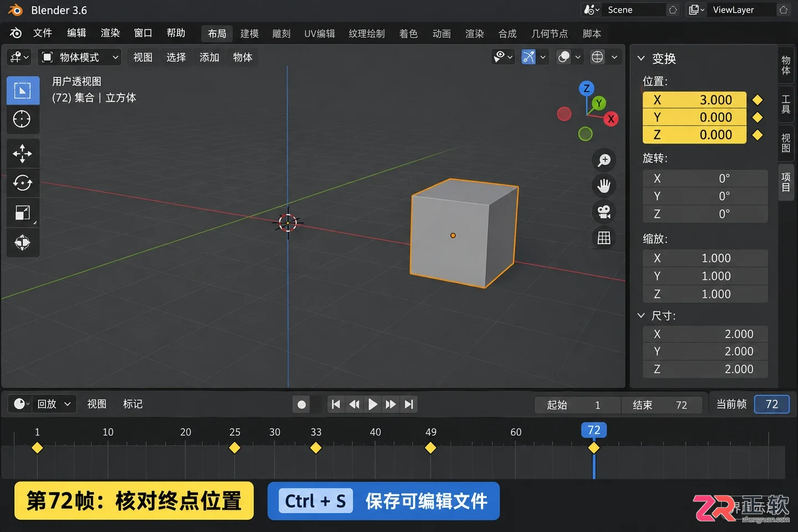Switch perspective/orthographic grid icon
Viewport: 798px width, 532px height.
[x=604, y=238]
